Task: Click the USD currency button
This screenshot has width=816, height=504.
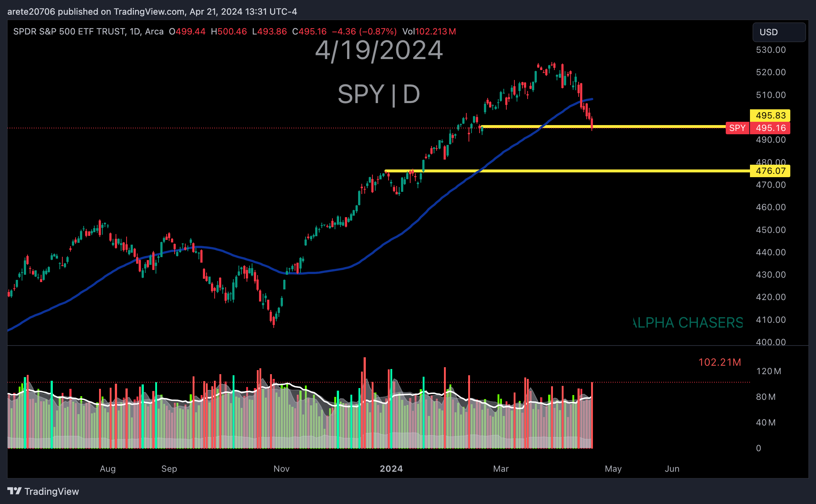Action: 779,32
